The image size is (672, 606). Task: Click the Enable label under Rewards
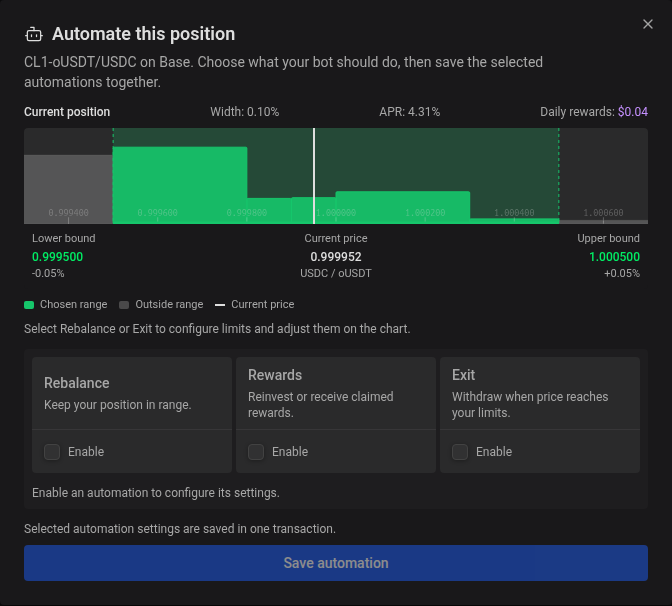tap(290, 452)
